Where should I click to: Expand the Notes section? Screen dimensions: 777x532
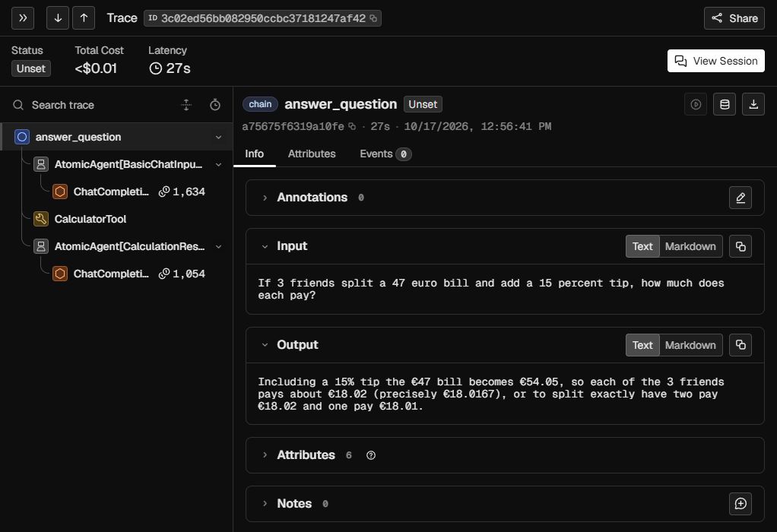click(x=265, y=504)
